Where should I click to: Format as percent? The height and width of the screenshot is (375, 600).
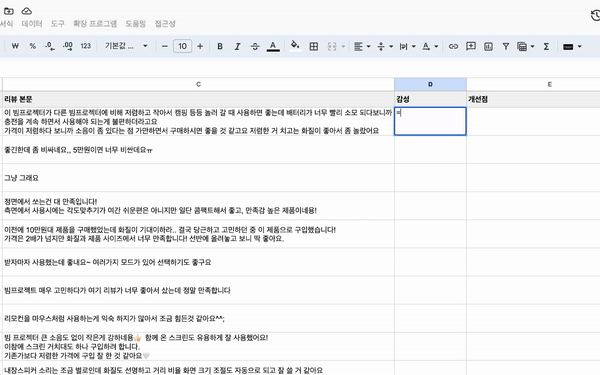(33, 46)
